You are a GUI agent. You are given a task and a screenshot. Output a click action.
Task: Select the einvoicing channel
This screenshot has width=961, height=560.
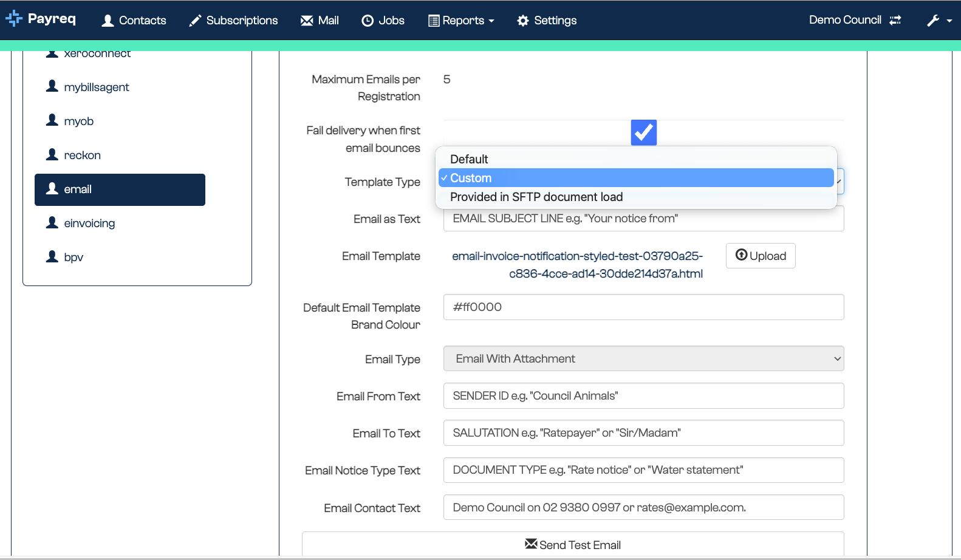tap(120, 223)
